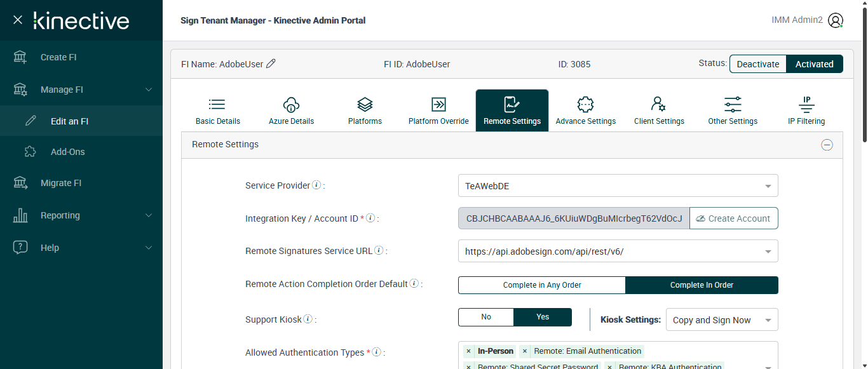This screenshot has height=369, width=868.
Task: Edit FI Name with the pencil icon
Action: click(x=271, y=64)
